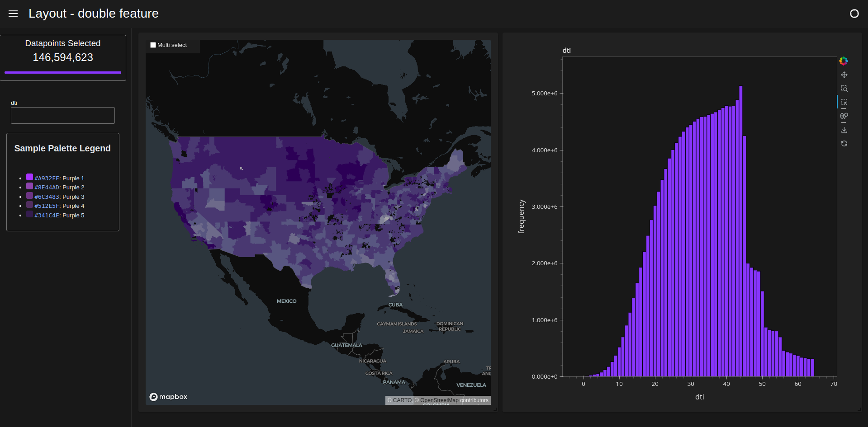Click the chart panel resize handle
The width and height of the screenshot is (868, 427).
pos(859,409)
